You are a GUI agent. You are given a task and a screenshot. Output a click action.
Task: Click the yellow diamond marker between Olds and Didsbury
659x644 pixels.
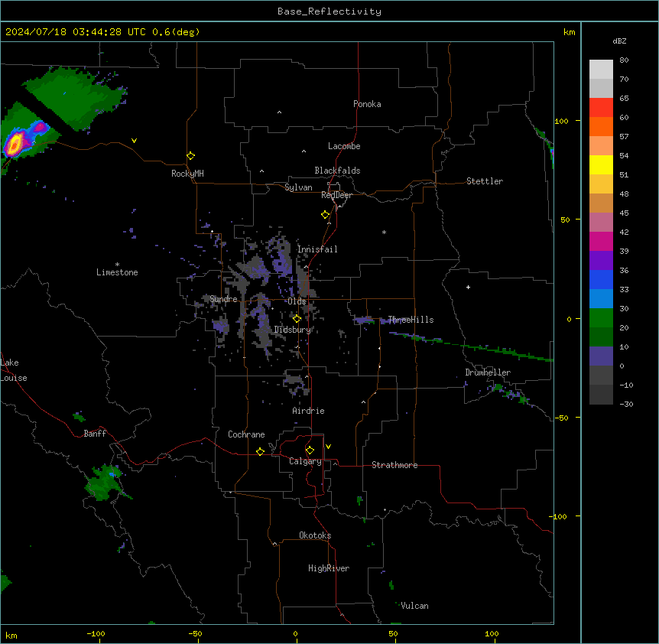pyautogui.click(x=297, y=319)
